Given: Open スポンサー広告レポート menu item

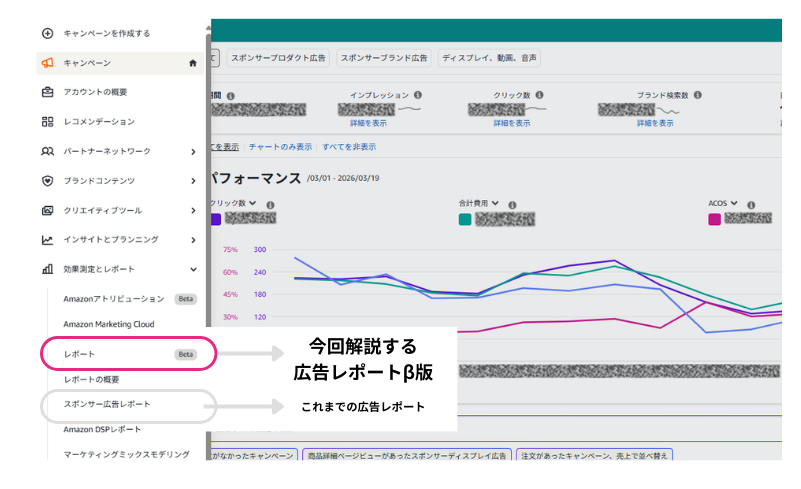Looking at the screenshot, I should pos(127,405).
